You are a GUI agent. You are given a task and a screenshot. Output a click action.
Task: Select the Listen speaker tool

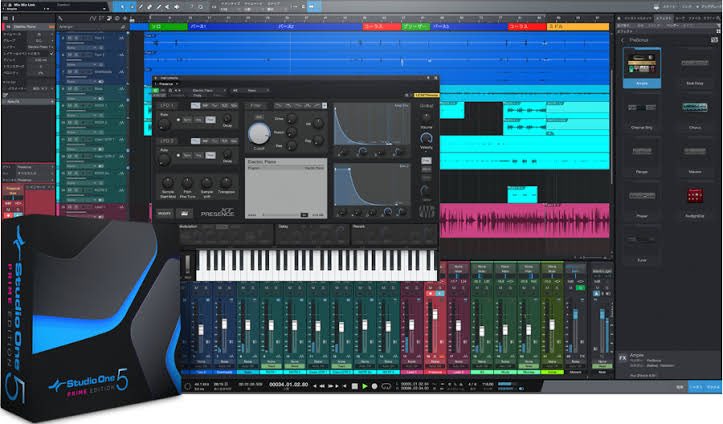177,7
